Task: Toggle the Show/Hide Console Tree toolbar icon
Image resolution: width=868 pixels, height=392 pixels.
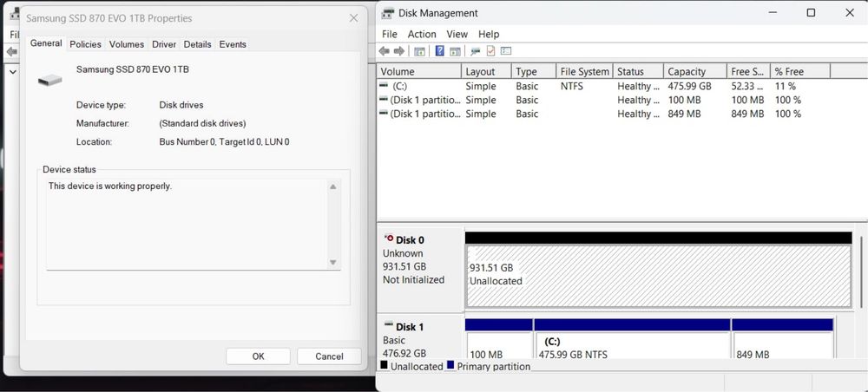Action: tap(419, 51)
